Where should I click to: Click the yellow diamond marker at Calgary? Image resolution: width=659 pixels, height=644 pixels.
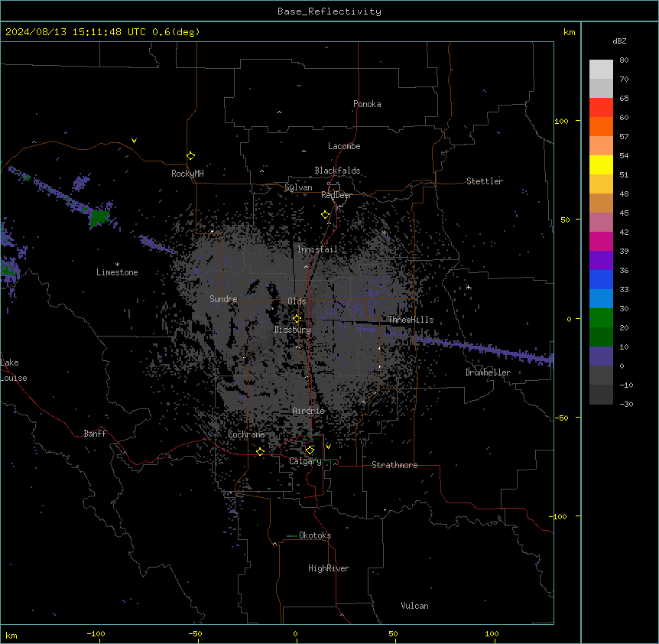(310, 450)
